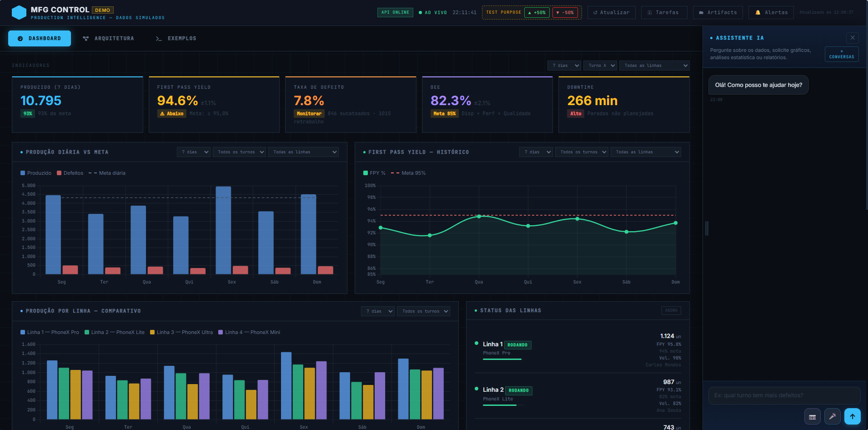The image size is (868, 430).
Task: Open 7 dias dropdown in Produção por Linha
Action: pos(378,311)
